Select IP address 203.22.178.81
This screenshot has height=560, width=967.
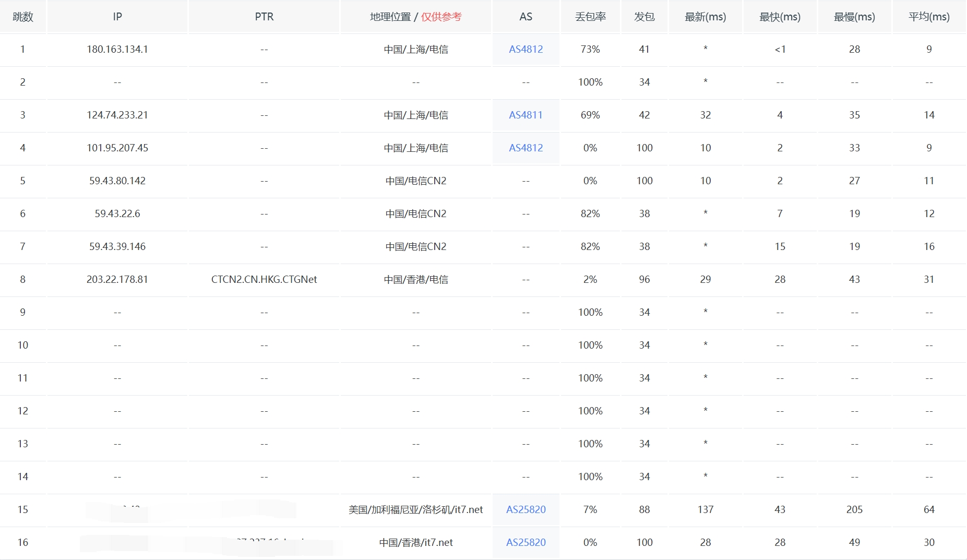point(117,279)
